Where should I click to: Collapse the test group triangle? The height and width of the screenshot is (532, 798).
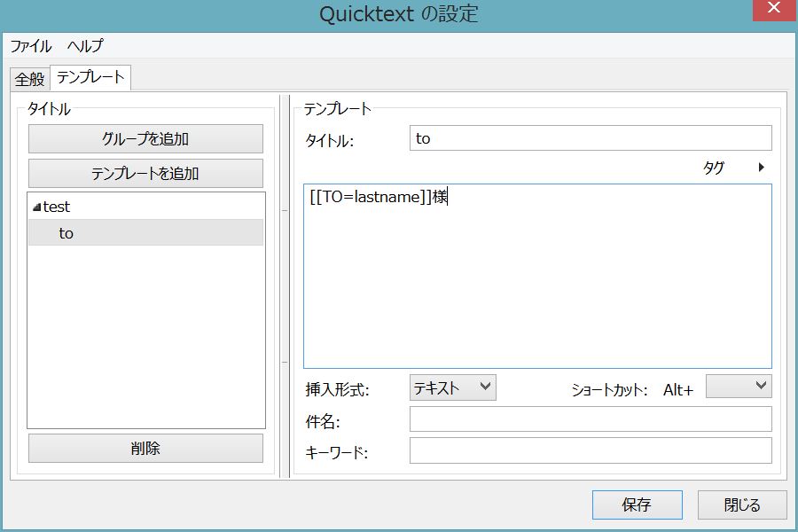coord(36,207)
